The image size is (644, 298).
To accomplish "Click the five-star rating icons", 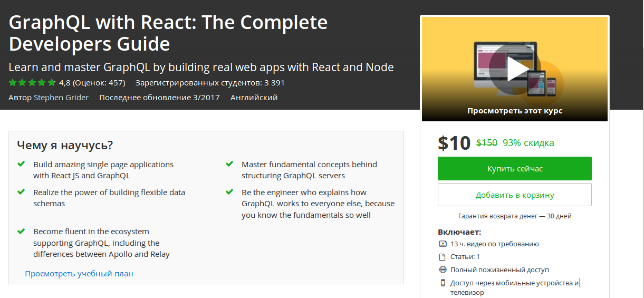I will 32,83.
